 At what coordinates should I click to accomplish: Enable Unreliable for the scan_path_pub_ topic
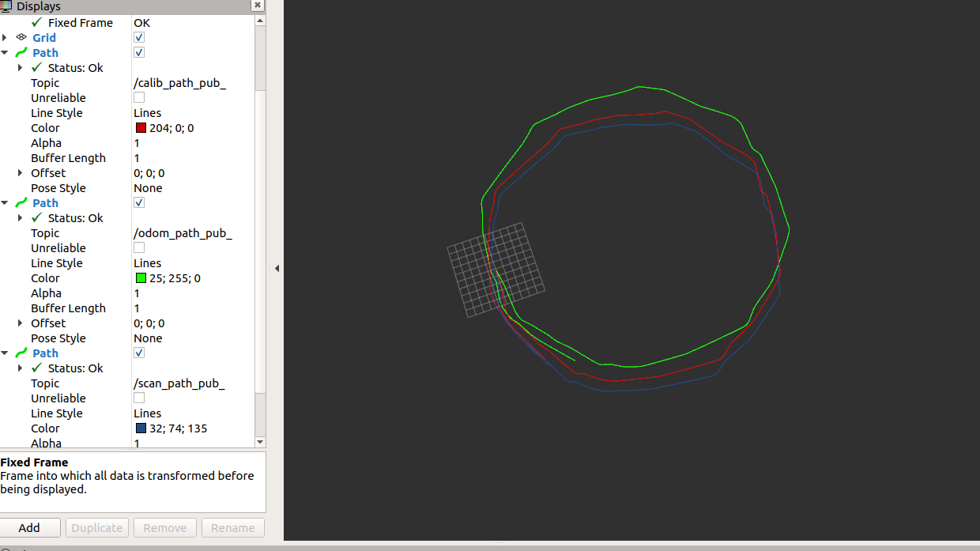[x=139, y=398]
